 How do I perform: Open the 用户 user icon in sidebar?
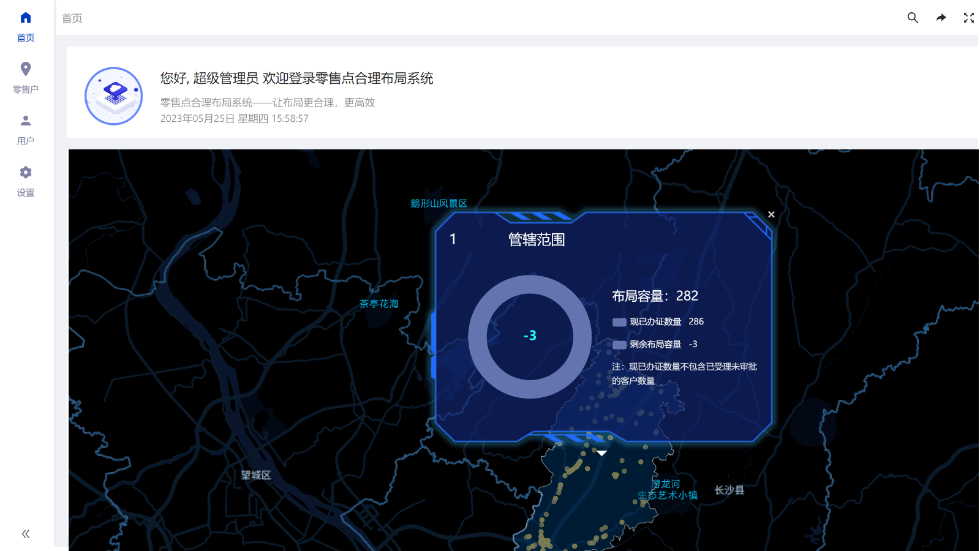tap(25, 120)
